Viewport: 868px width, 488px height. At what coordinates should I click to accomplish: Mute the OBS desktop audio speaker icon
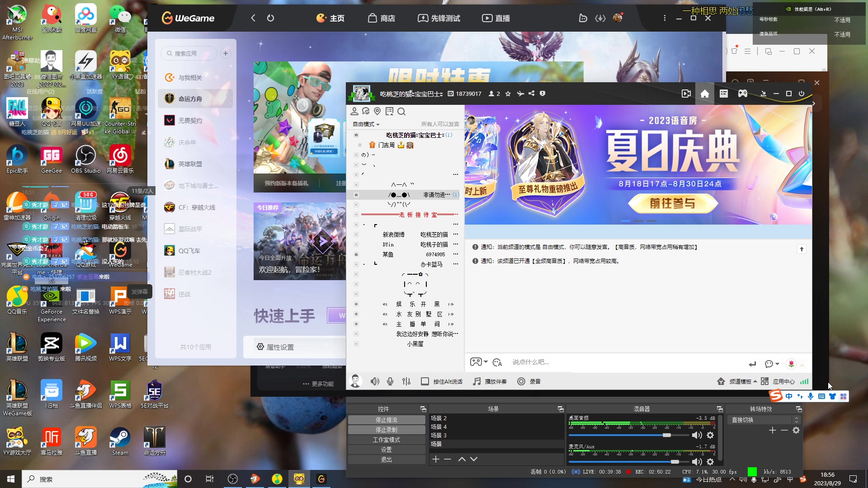(697, 435)
